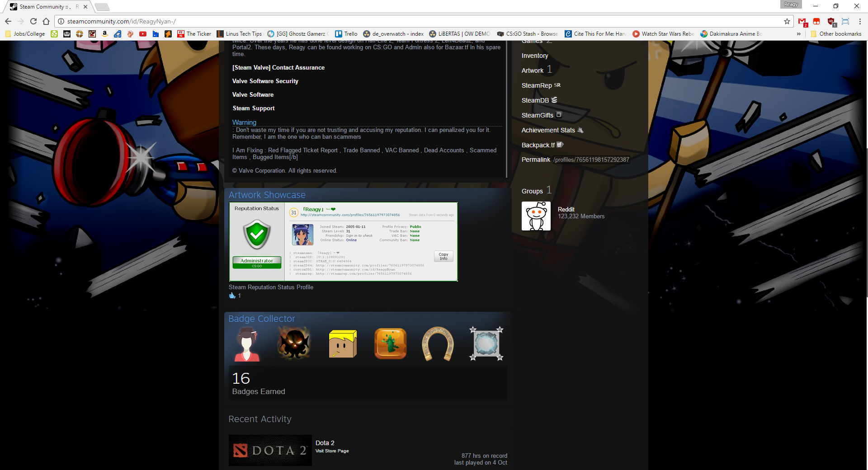The width and height of the screenshot is (868, 470).
Task: Open the Trello bookmark
Action: 346,34
